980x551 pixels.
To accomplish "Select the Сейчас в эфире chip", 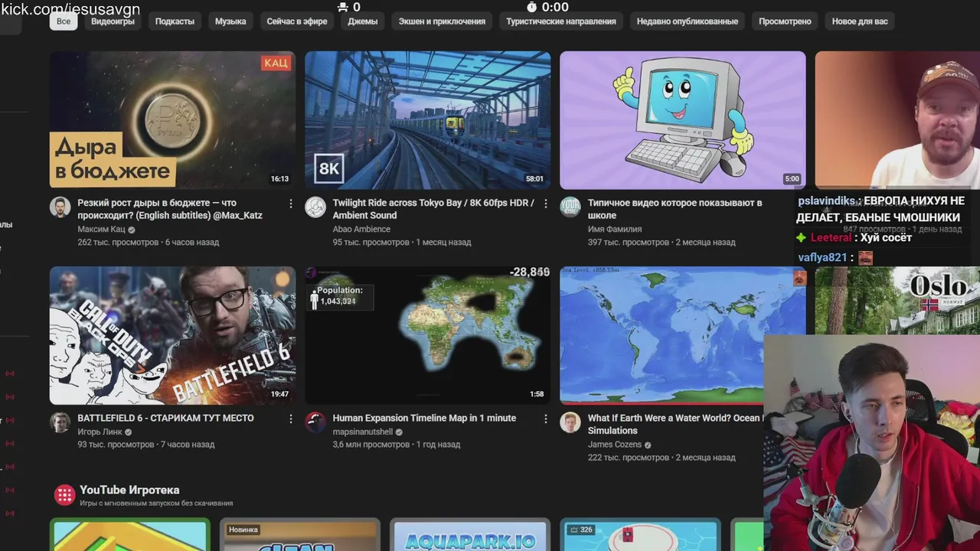I will [x=297, y=21].
